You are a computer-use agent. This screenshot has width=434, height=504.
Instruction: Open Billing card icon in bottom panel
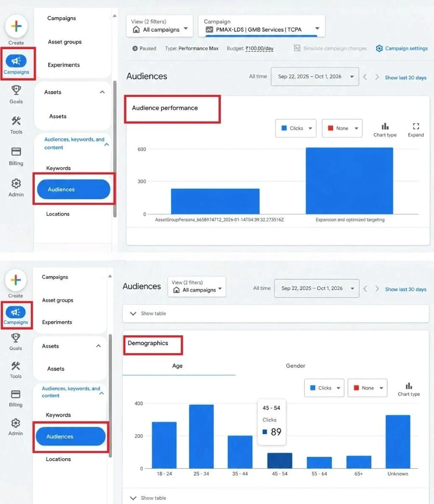pos(15,394)
